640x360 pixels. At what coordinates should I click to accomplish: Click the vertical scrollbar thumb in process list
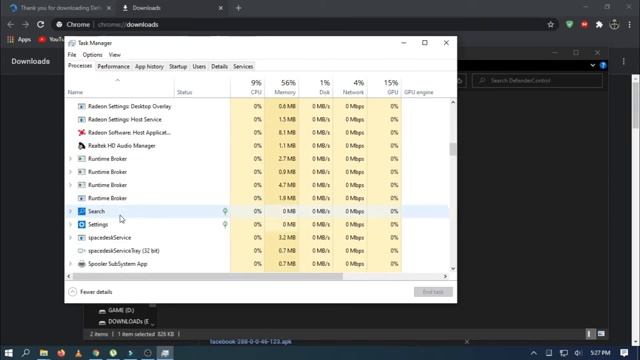click(453, 149)
